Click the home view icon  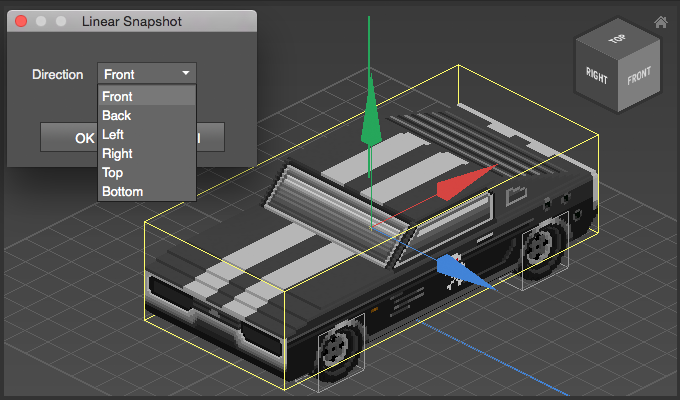pyautogui.click(x=660, y=22)
